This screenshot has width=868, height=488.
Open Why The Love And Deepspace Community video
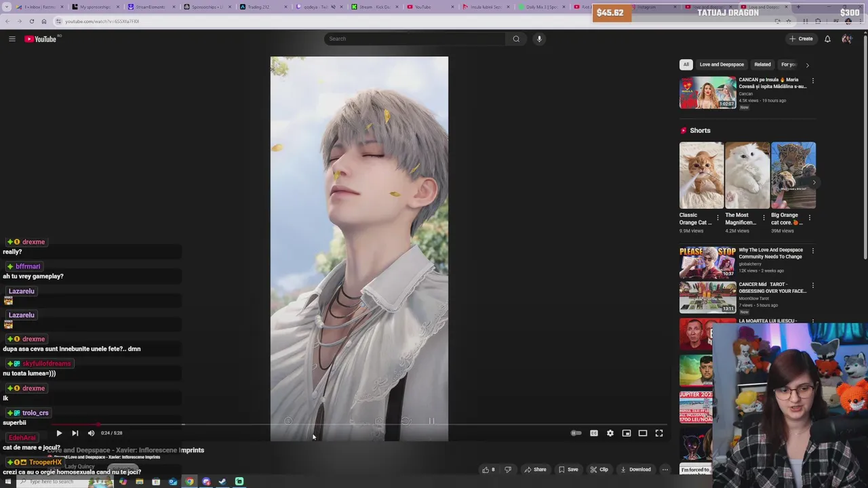pyautogui.click(x=707, y=262)
